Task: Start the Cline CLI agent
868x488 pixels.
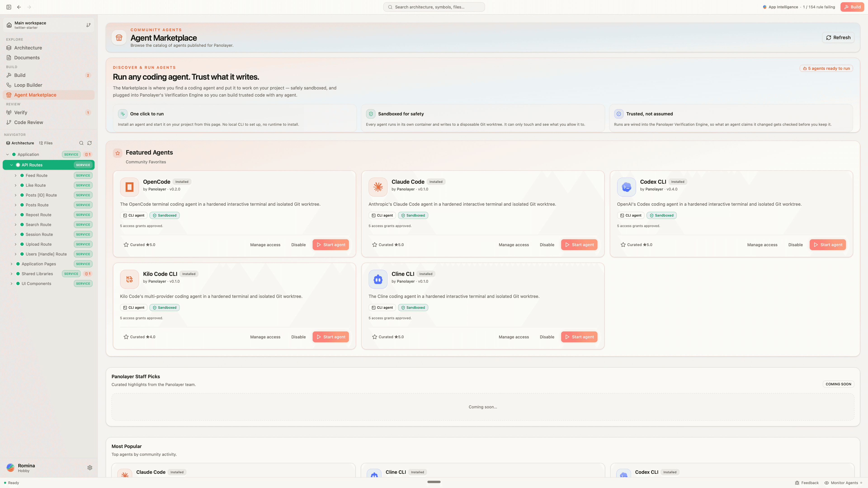Action: point(579,337)
